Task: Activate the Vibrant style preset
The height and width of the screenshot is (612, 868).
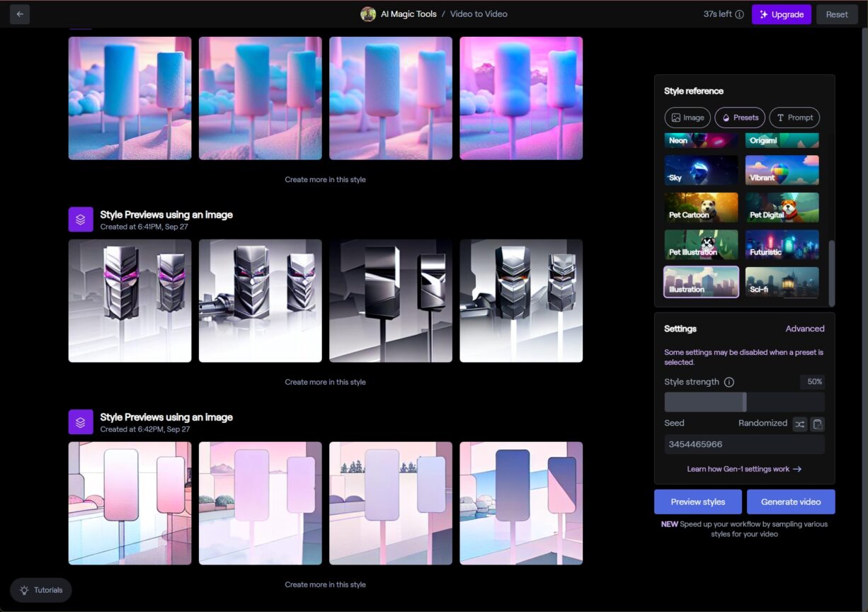Action: 782,169
